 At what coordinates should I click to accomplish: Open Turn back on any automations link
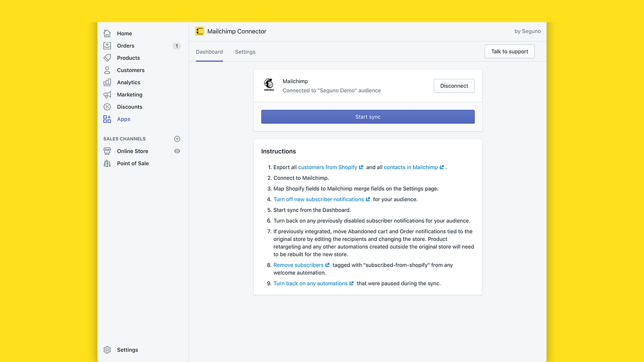point(310,284)
